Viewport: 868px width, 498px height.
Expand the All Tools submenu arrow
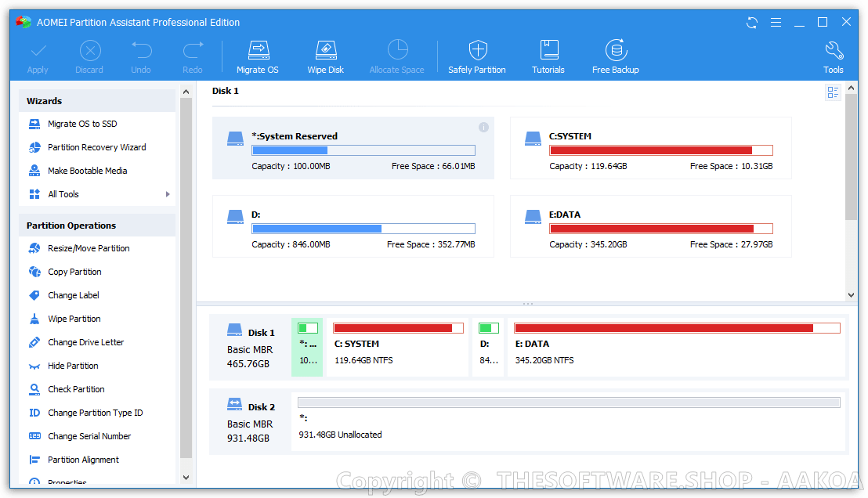click(168, 194)
